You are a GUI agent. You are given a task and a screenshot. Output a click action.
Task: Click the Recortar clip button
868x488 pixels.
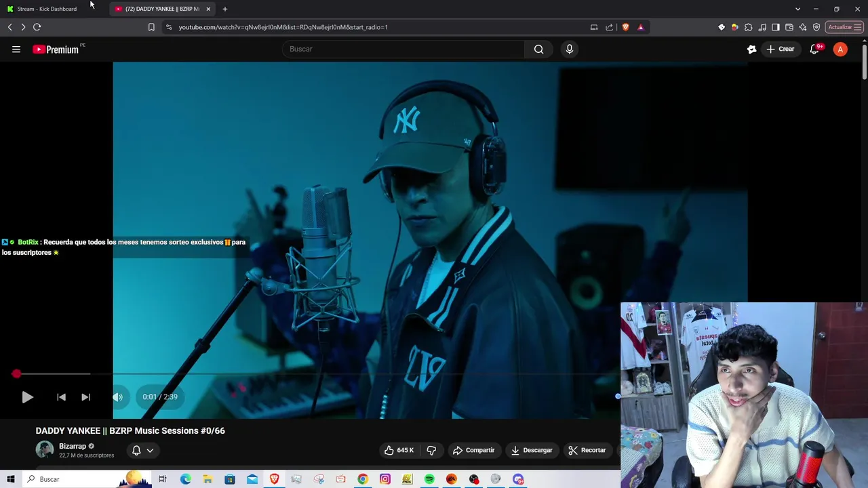click(587, 450)
